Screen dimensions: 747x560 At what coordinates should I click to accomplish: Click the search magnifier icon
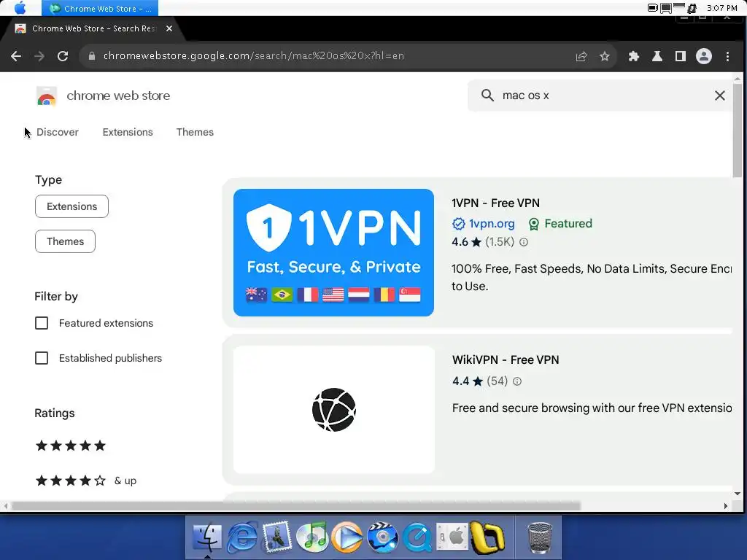tap(487, 96)
